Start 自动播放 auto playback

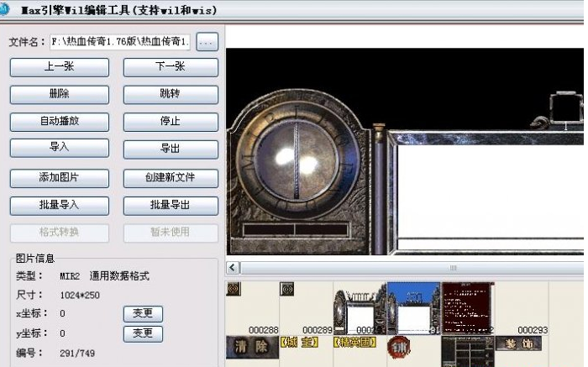tap(59, 122)
